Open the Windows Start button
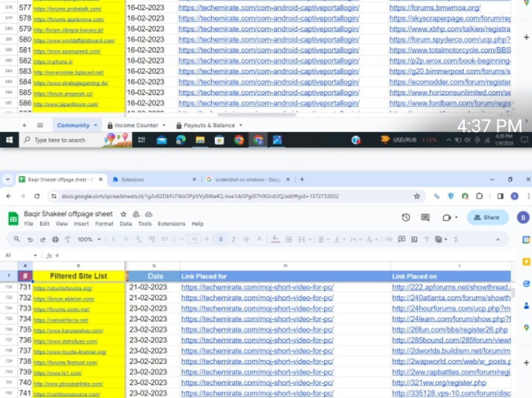This screenshot has width=532, height=398. pos(9,140)
